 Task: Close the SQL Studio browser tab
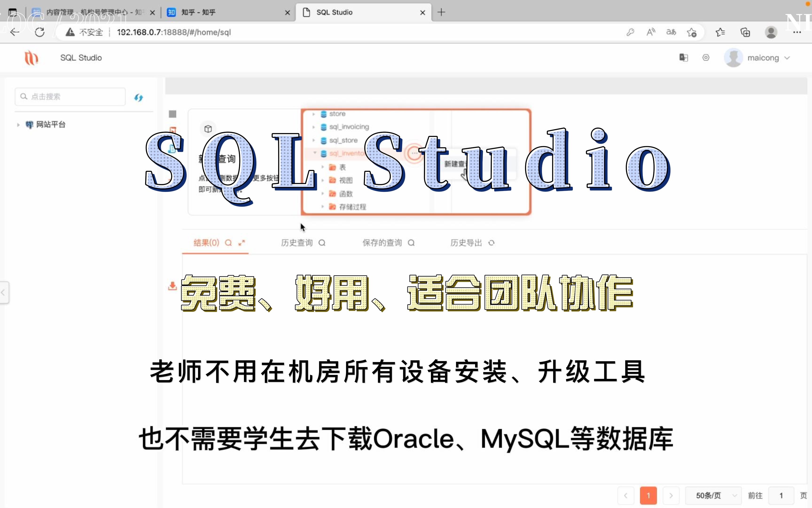[422, 12]
